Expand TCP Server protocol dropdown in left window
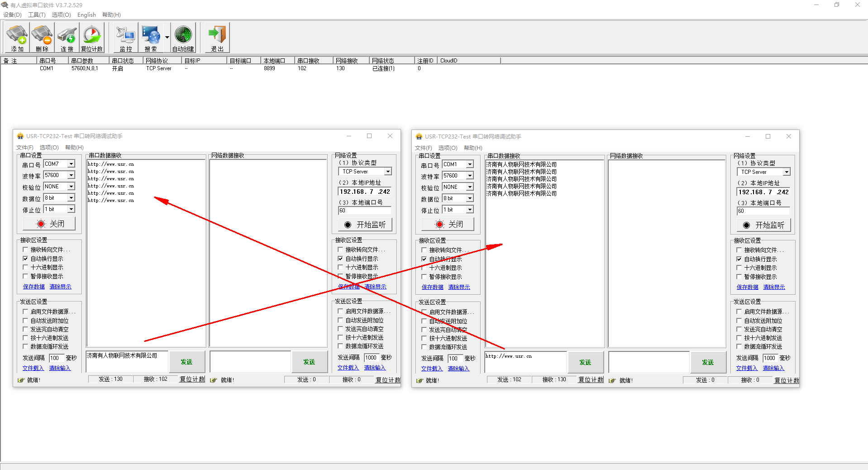 [x=388, y=172]
